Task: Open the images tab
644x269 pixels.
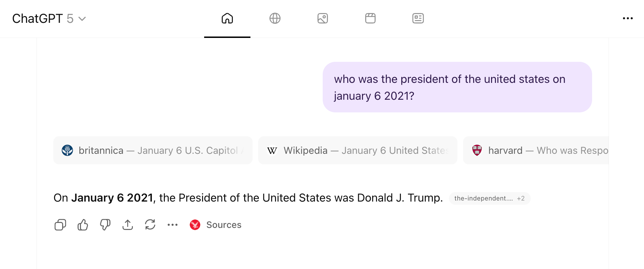Action: coord(323,18)
